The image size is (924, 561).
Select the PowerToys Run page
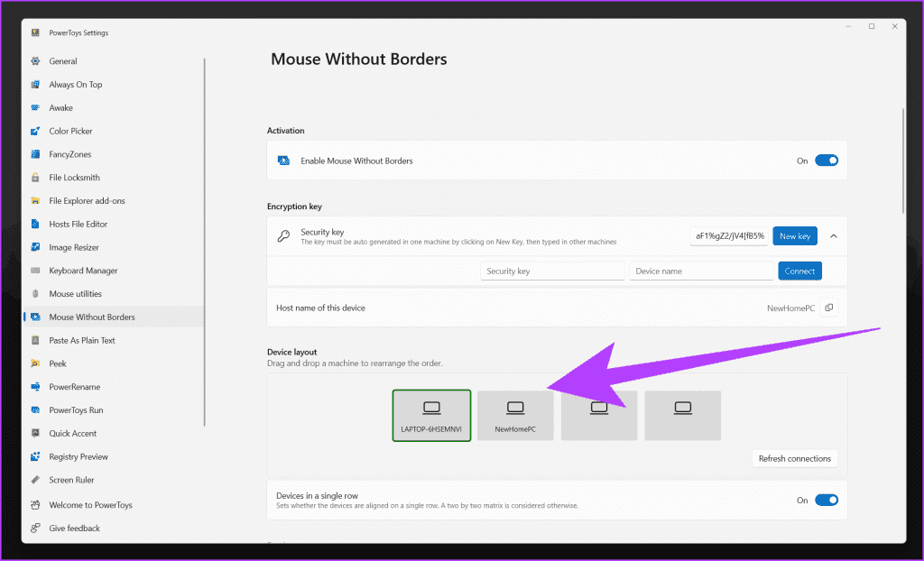click(x=76, y=410)
